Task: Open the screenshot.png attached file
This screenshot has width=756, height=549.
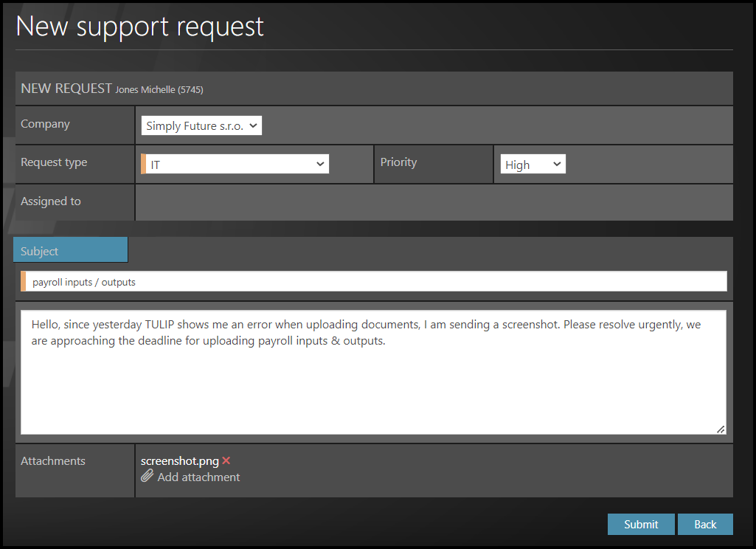Action: coord(179,461)
